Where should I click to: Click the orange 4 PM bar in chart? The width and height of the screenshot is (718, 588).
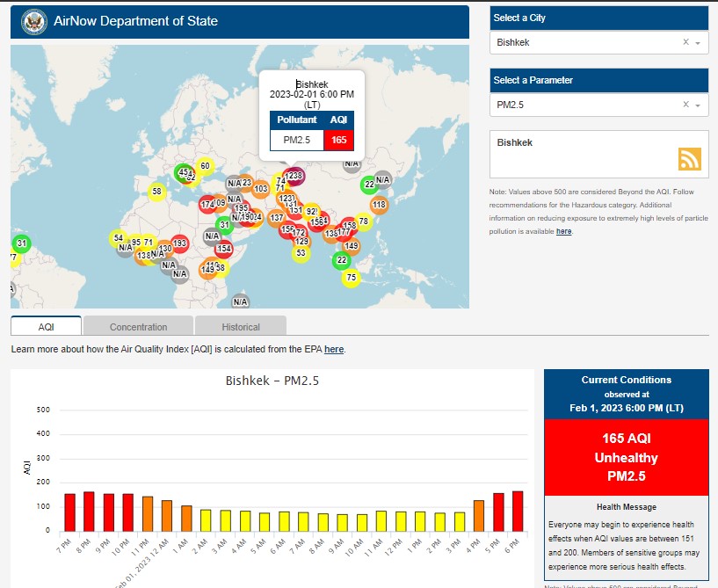(479, 515)
